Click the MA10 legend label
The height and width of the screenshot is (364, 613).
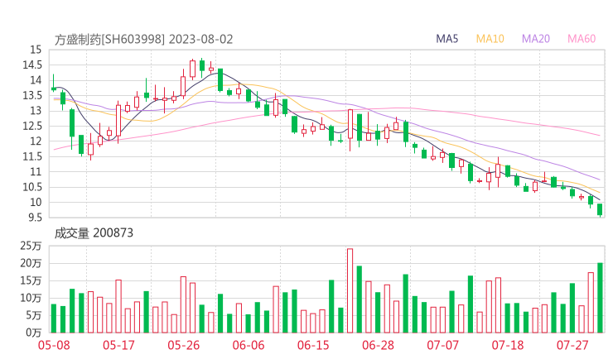(x=490, y=39)
